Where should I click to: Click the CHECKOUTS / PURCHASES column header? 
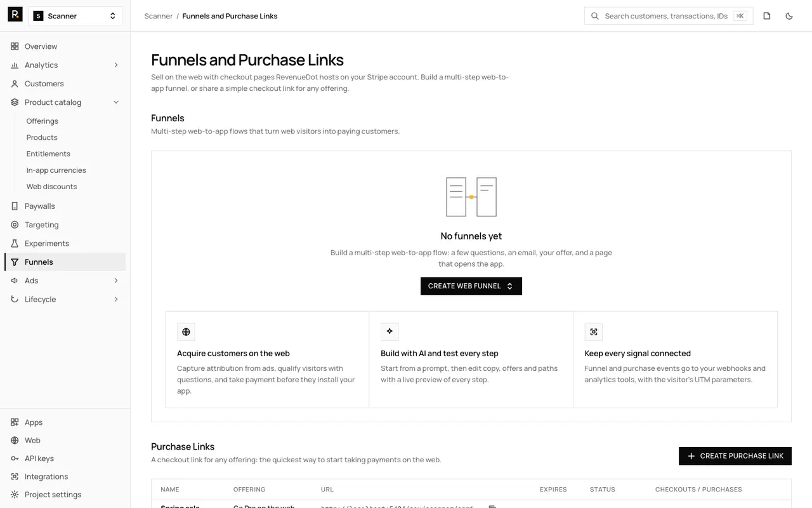coord(698,490)
